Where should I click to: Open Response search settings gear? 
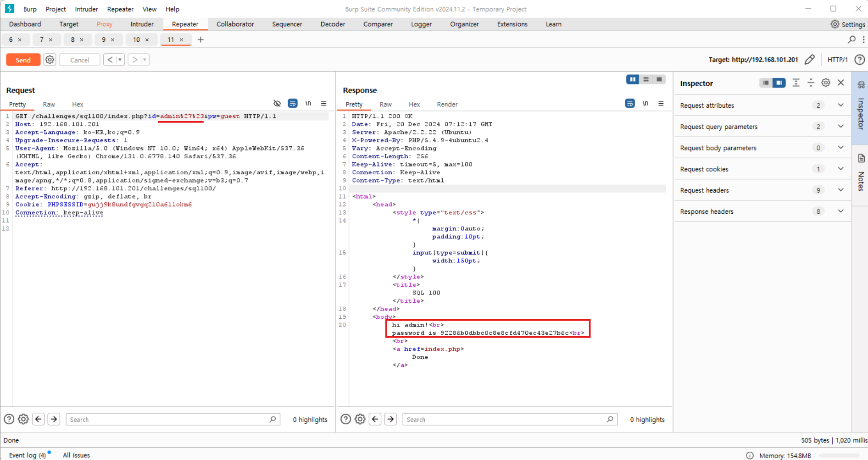tap(360, 419)
